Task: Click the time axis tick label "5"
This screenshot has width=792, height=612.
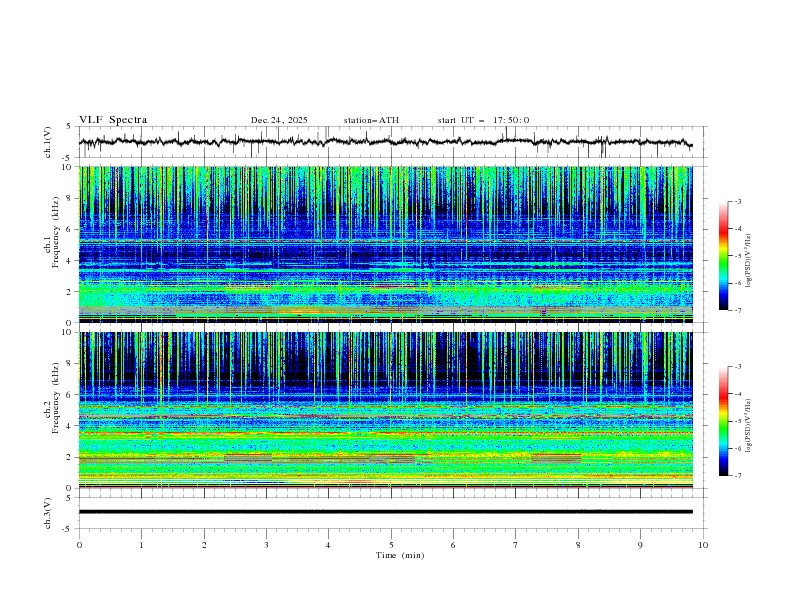Action: pos(391,545)
